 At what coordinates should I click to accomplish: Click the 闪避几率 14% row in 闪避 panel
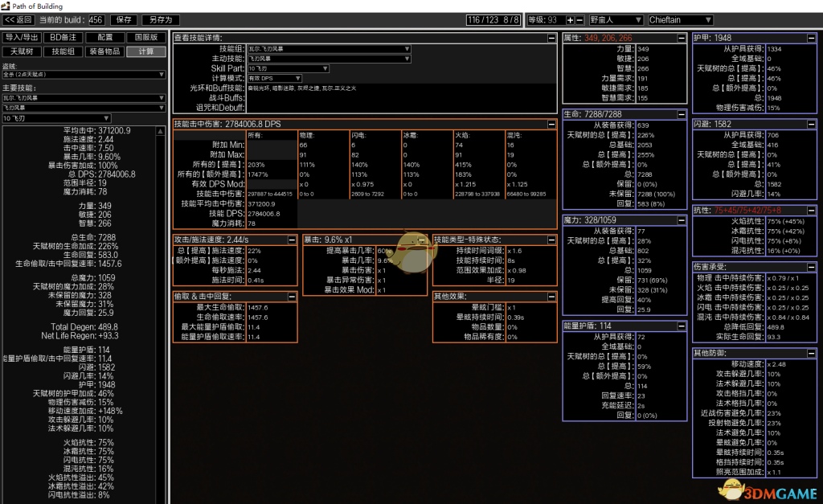tap(755, 194)
